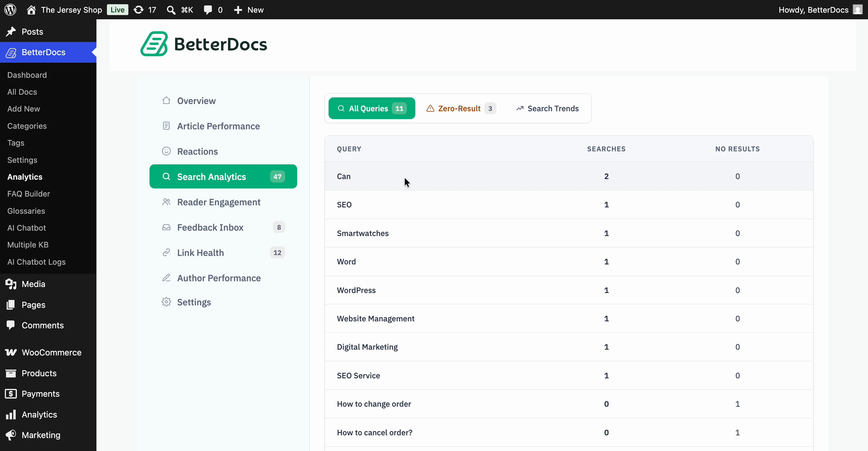This screenshot has width=868, height=451.
Task: Click the Reader Engagement people icon
Action: coord(166,202)
